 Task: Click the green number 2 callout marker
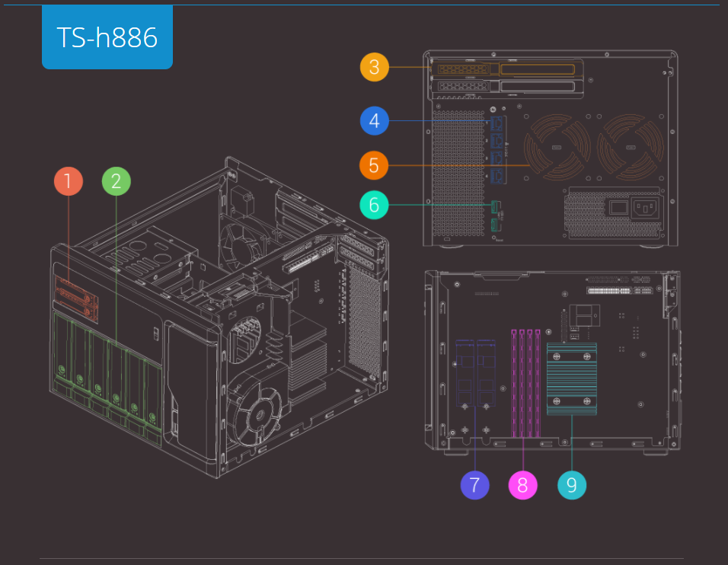point(117,182)
